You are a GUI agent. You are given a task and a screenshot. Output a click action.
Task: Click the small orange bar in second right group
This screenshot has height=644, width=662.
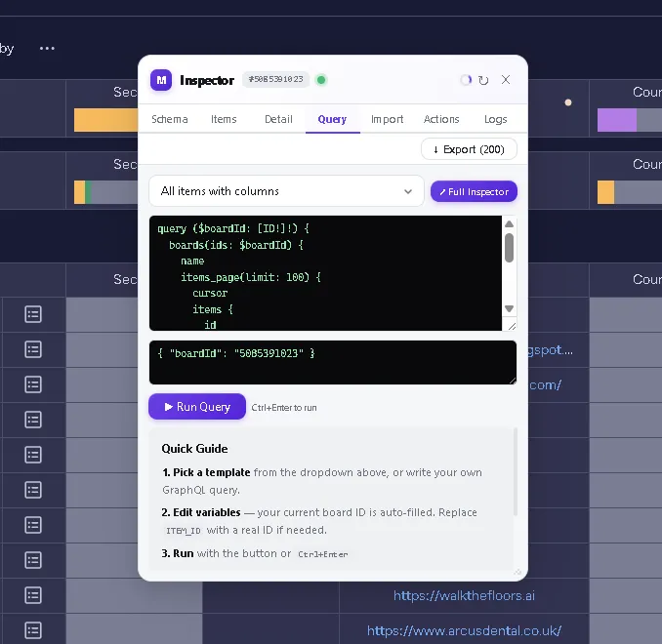605,192
